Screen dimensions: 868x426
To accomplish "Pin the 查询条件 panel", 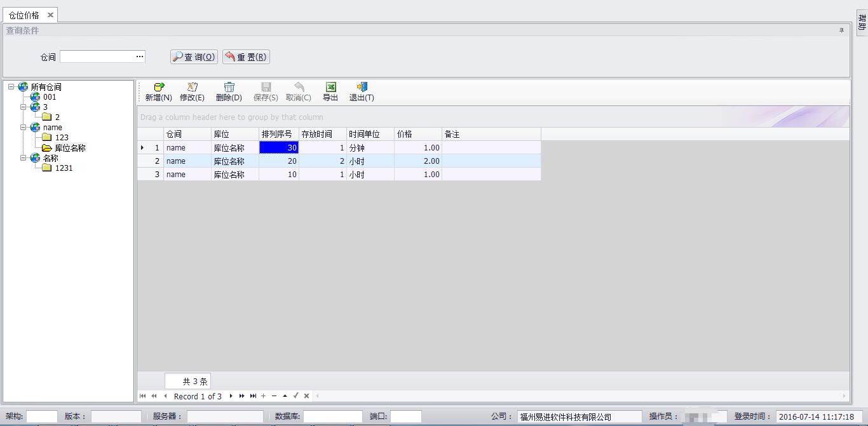I will tap(841, 30).
